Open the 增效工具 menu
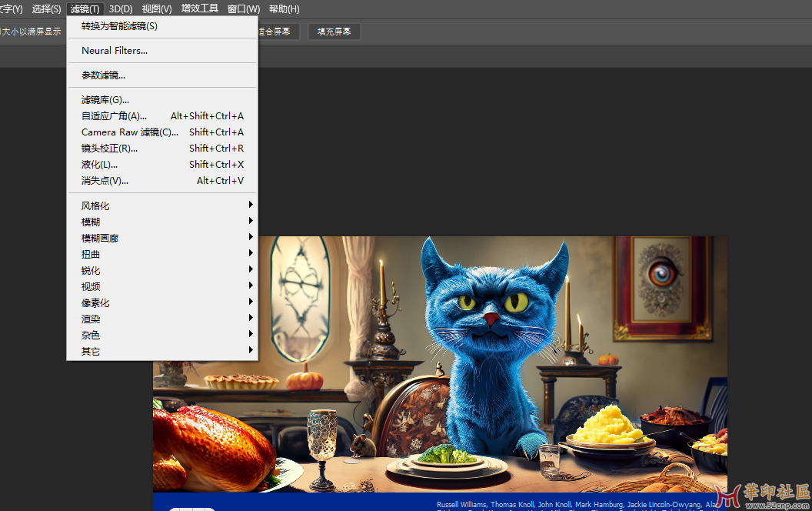Viewport: 812px width, 511px height. pos(200,9)
